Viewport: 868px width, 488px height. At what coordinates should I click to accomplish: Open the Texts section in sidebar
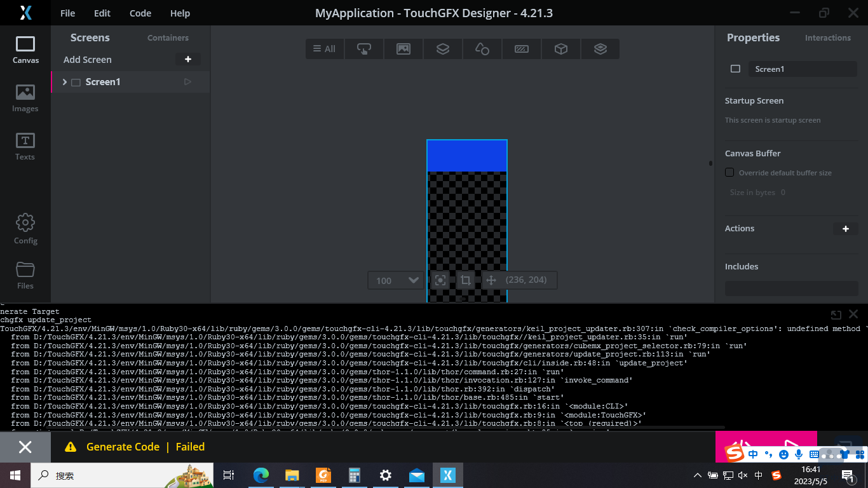click(x=25, y=147)
